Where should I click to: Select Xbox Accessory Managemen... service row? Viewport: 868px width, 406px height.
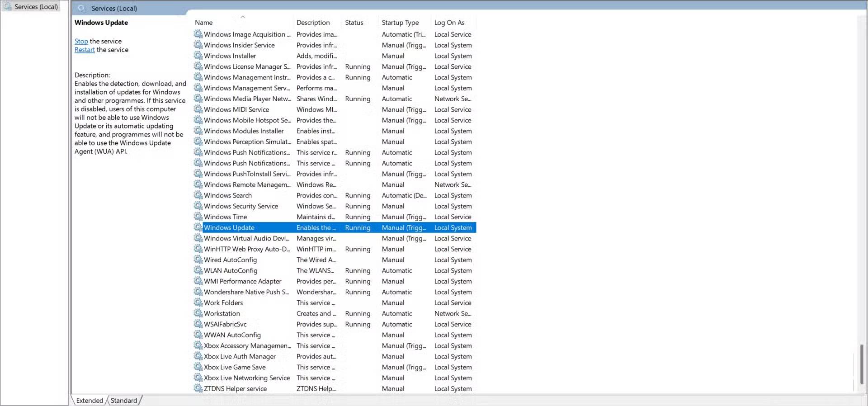click(335, 346)
